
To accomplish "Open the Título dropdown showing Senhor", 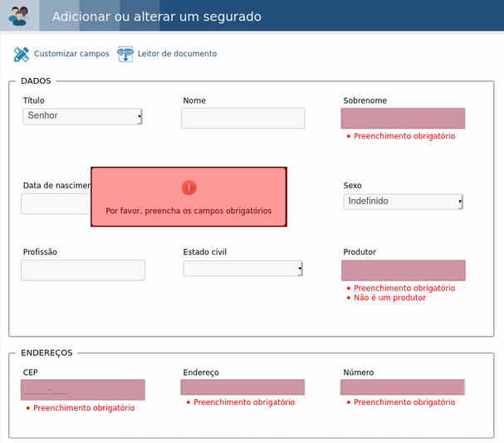I will (82, 116).
